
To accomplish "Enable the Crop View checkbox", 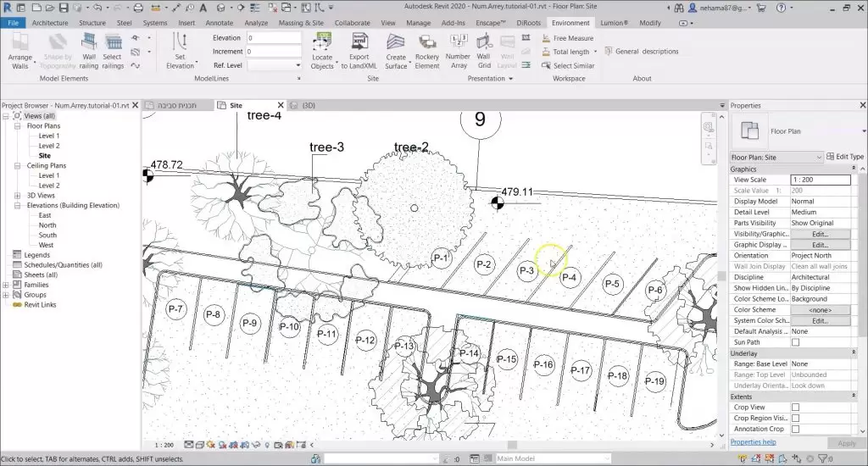I will pos(795,408).
